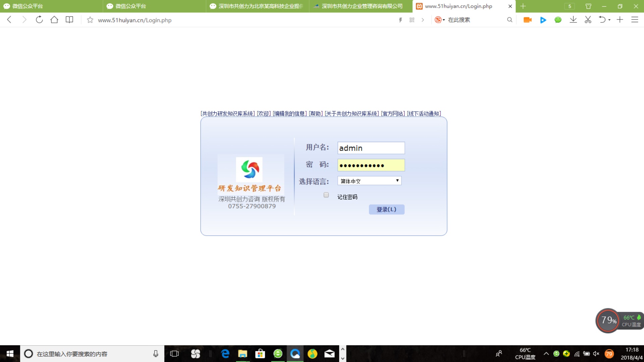Open the hamburger main menu icon
This screenshot has height=362, width=644.
coord(635,20)
